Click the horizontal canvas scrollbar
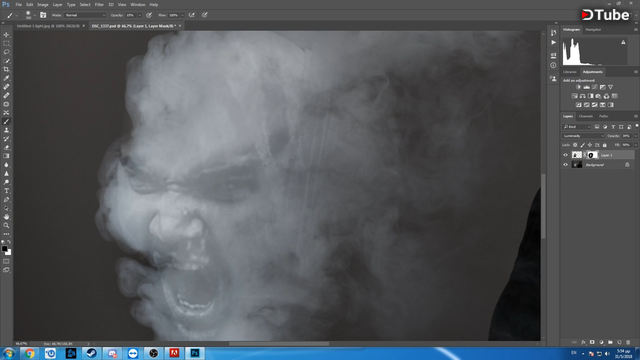The height and width of the screenshot is (360, 640). 279,344
